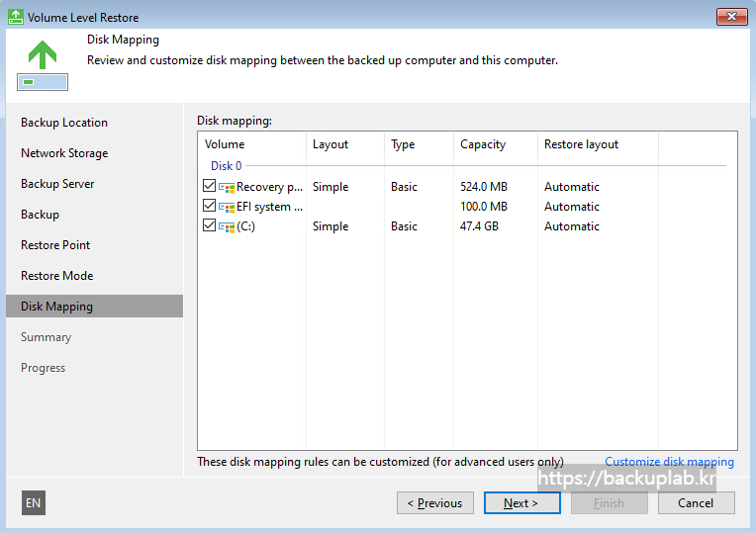Click the EN language indicator

[34, 503]
